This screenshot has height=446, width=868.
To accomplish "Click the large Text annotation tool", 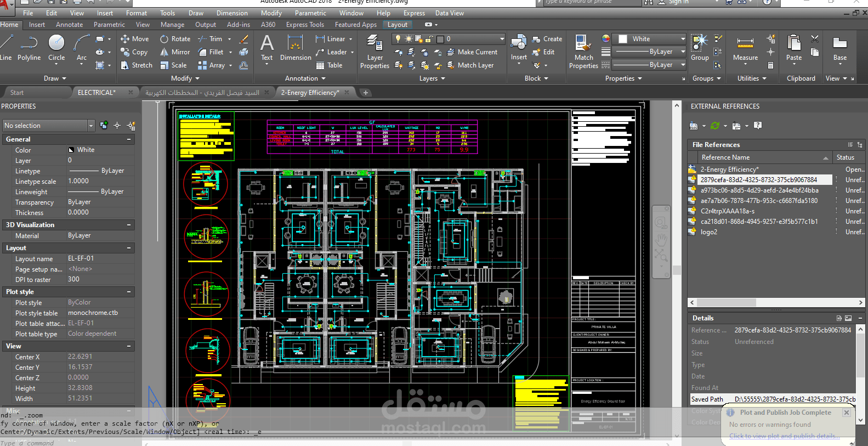I will click(x=267, y=48).
